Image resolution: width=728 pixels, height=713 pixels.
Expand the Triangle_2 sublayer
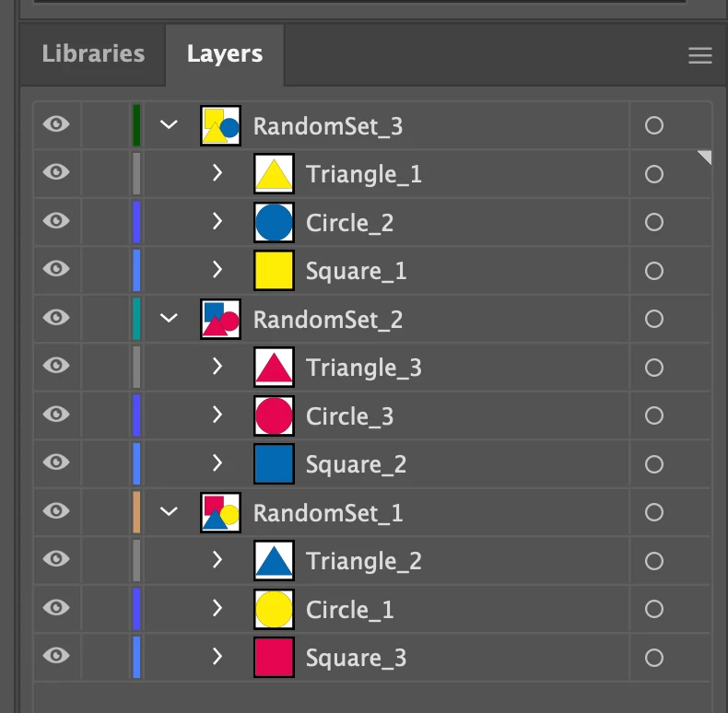[x=217, y=559]
